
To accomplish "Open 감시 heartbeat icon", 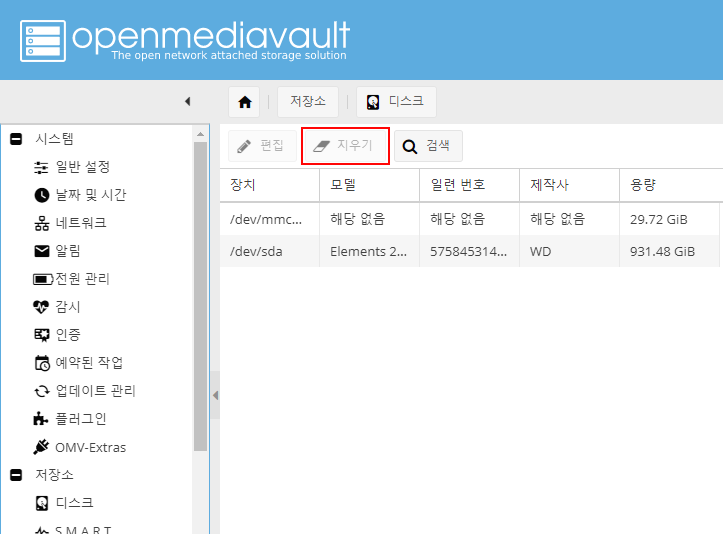I will [x=41, y=307].
